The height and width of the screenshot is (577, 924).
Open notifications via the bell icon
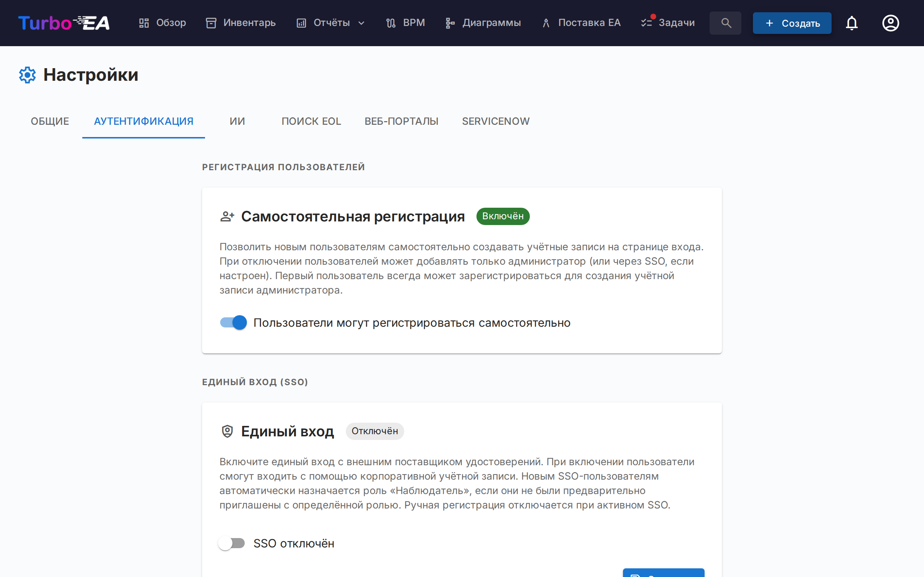[x=852, y=23]
